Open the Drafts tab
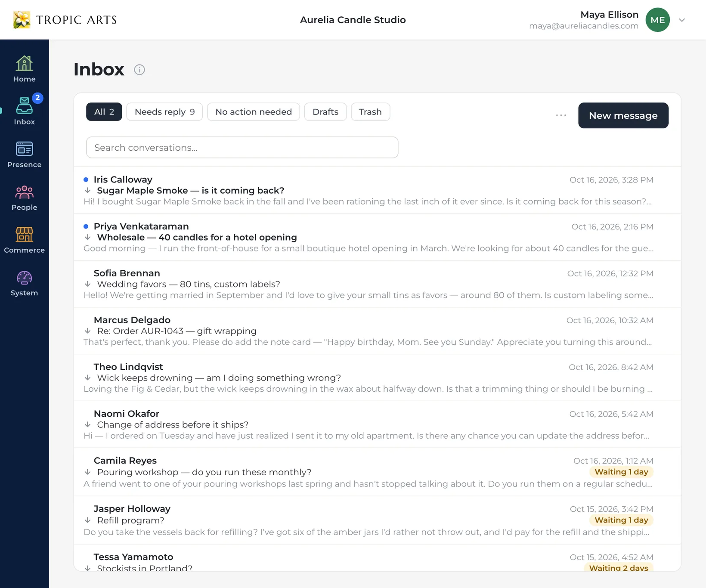 pyautogui.click(x=325, y=112)
